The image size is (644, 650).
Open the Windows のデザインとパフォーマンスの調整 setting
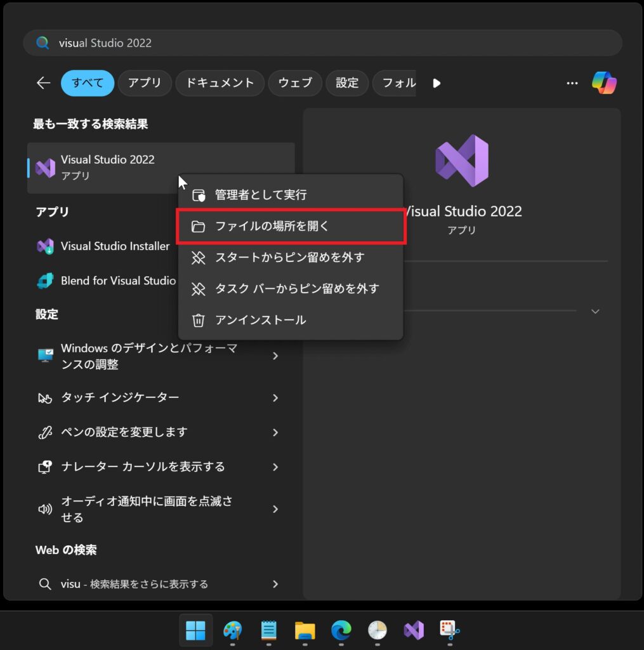click(161, 356)
